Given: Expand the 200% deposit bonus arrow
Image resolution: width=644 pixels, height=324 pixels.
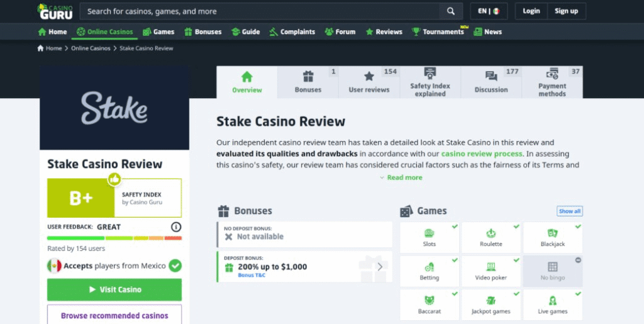Looking at the screenshot, I should pyautogui.click(x=380, y=267).
